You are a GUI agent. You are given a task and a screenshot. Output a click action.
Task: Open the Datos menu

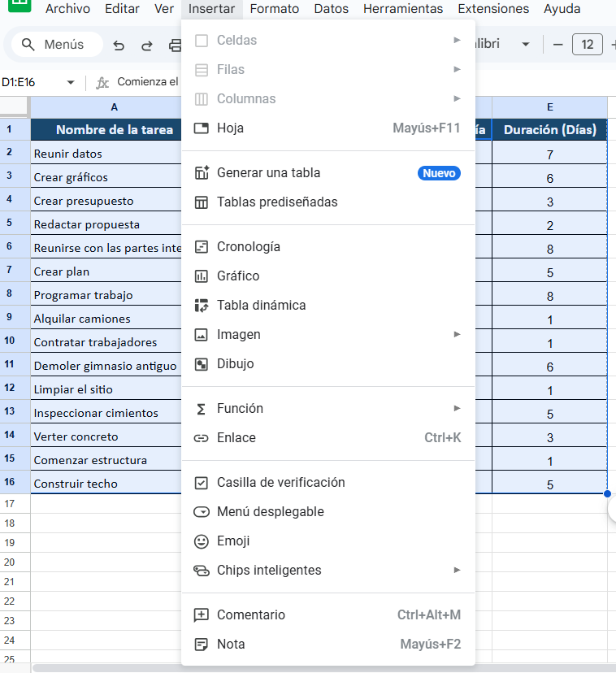[330, 9]
